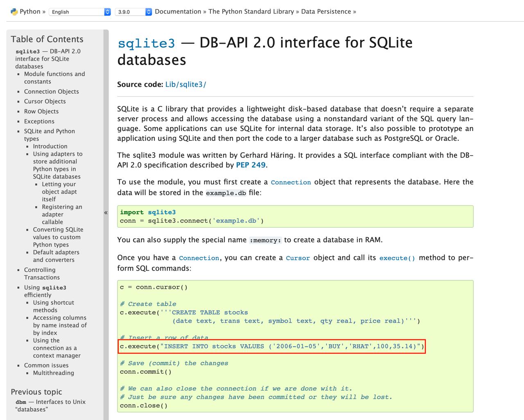Image resolution: width=524 pixels, height=420 pixels.
Task: Open Default adapters and converters
Action: tap(56, 256)
